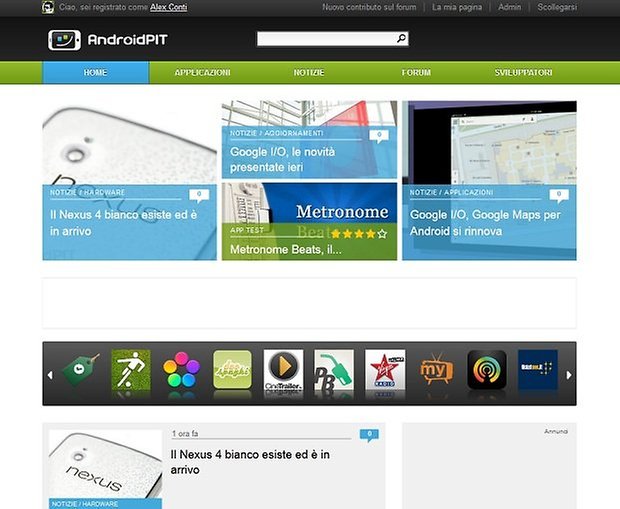Open La mia pagina link
Viewport: 620px width, 509px height.
tap(457, 7)
